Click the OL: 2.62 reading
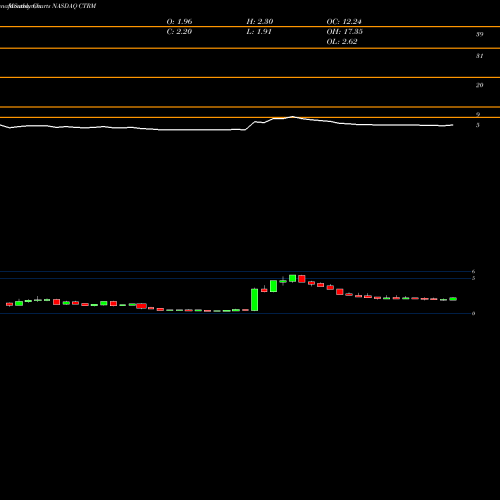 click(342, 42)
